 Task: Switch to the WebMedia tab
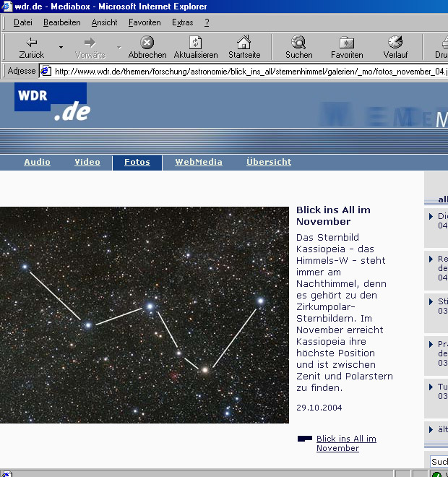[199, 162]
